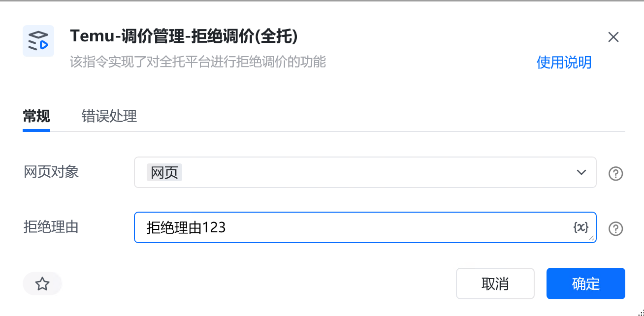This screenshot has width=644, height=316.
Task: Click the textarea resize handle corner
Action: [x=591, y=239]
